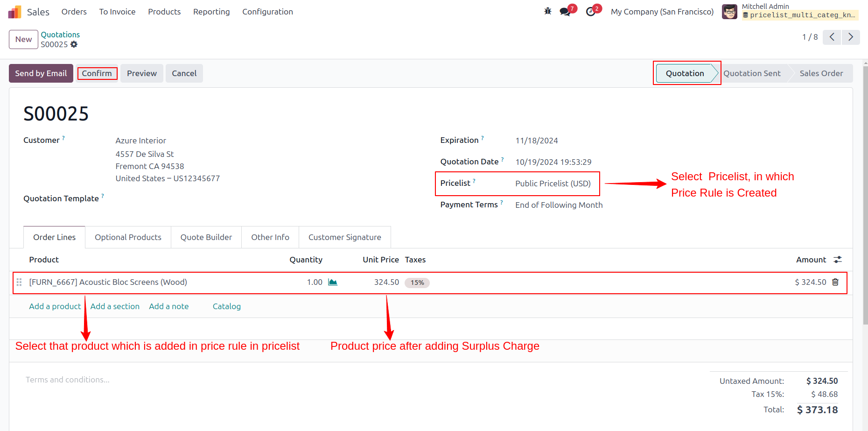Open the chat messages icon

565,12
